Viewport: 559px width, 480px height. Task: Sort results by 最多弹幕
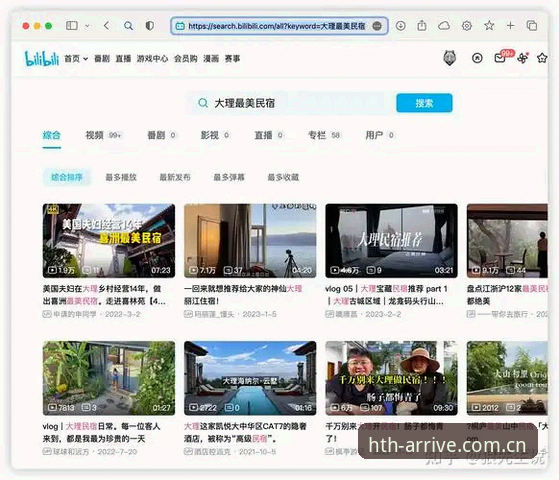click(229, 177)
